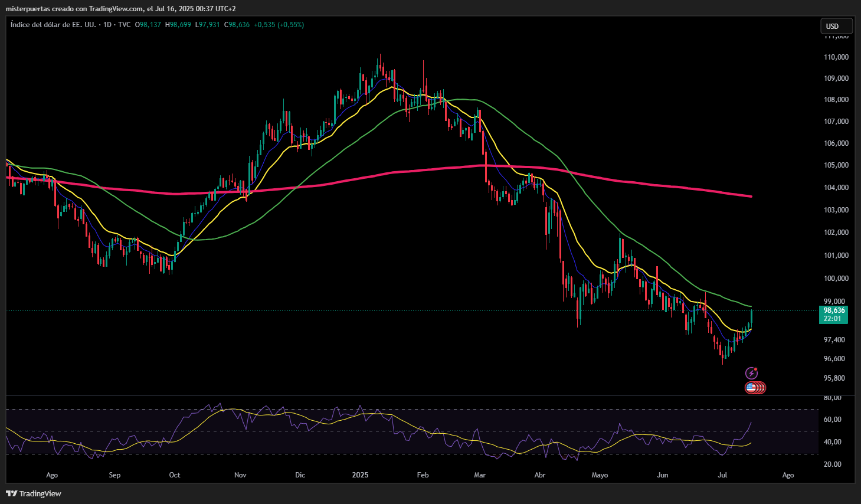Click the 95,800 price axis label
The height and width of the screenshot is (504, 861).
pos(834,378)
